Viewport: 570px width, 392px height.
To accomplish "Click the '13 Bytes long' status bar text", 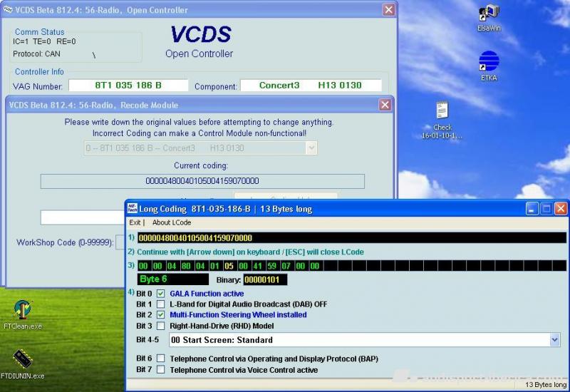I will pyautogui.click(x=546, y=385).
